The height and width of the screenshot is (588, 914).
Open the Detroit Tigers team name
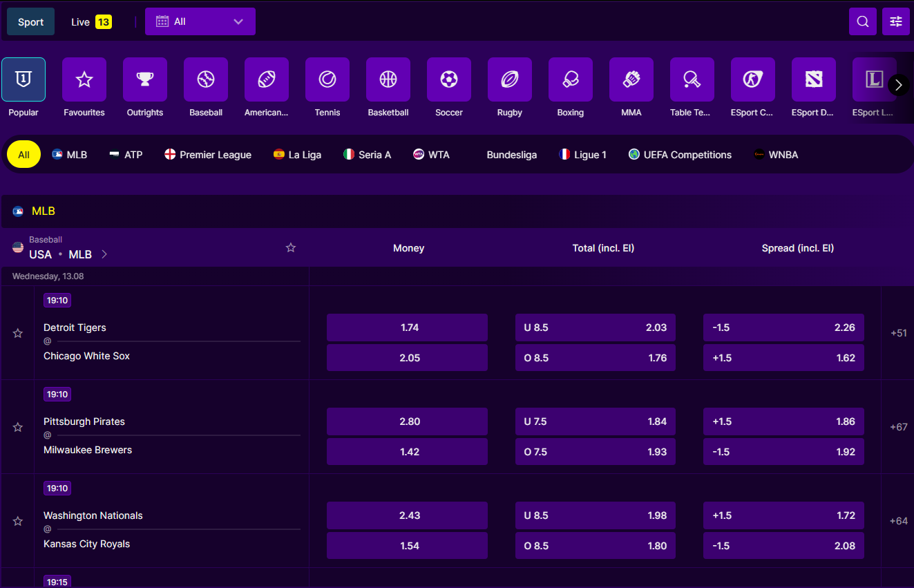pos(75,328)
